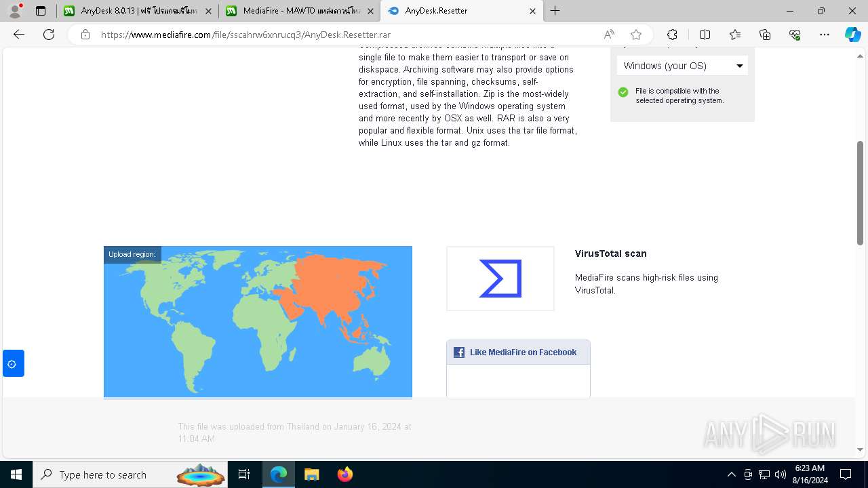The height and width of the screenshot is (488, 868).
Task: Open Task View on the taskbar
Action: point(244,474)
